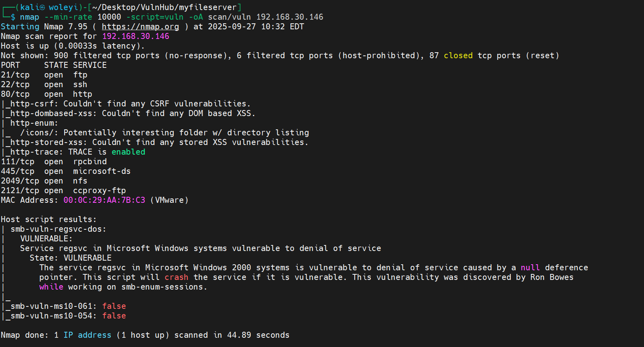Click the rpcbind service name
The height and width of the screenshot is (347, 644).
pyautogui.click(x=90, y=161)
